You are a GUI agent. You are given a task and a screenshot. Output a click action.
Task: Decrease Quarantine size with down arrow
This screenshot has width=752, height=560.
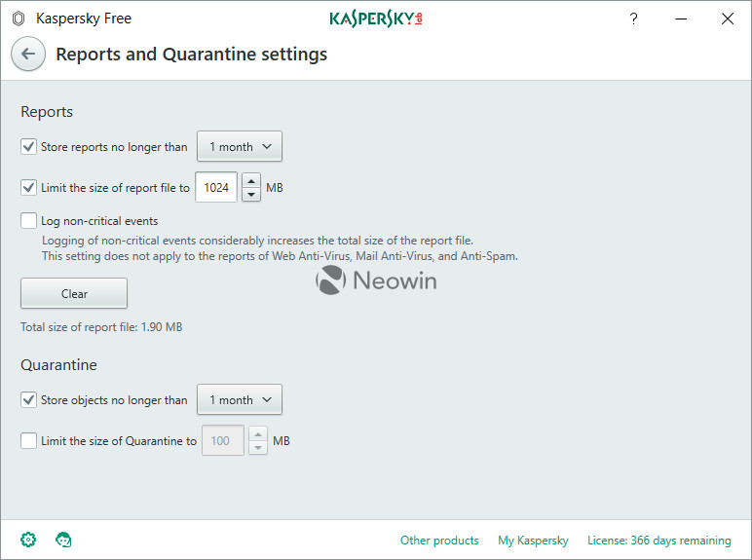pyautogui.click(x=258, y=447)
